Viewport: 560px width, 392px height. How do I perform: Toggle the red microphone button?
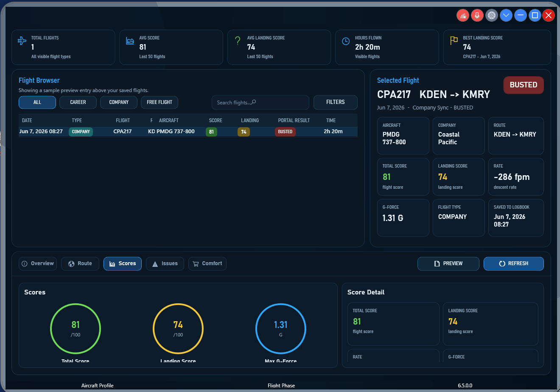click(477, 16)
